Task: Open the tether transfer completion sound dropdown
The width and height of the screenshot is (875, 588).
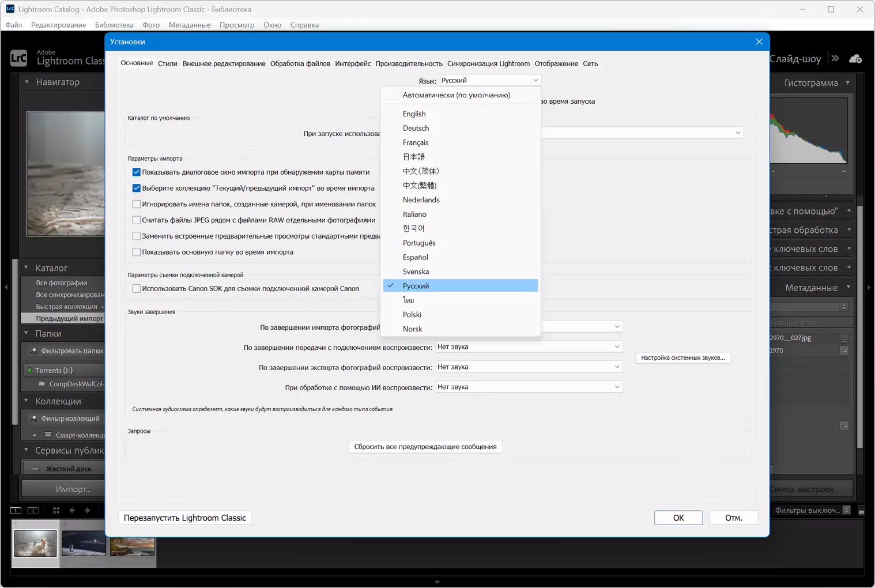Action: click(x=529, y=347)
